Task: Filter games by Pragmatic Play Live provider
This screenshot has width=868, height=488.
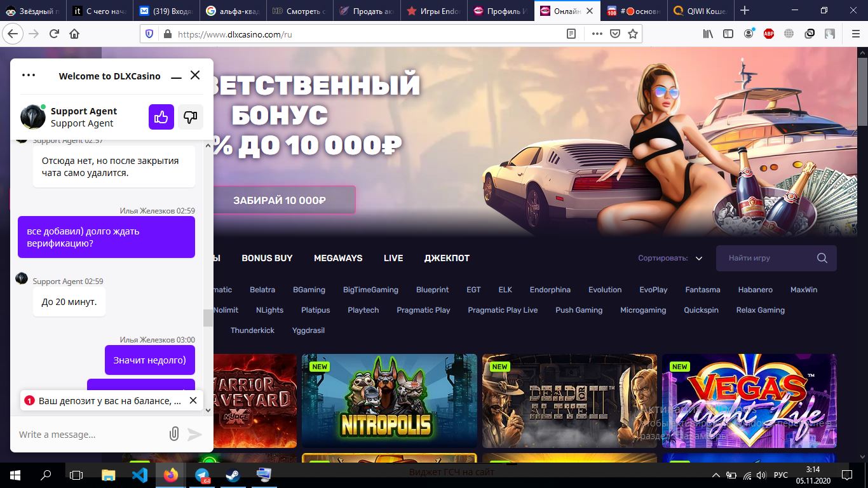Action: pos(503,310)
